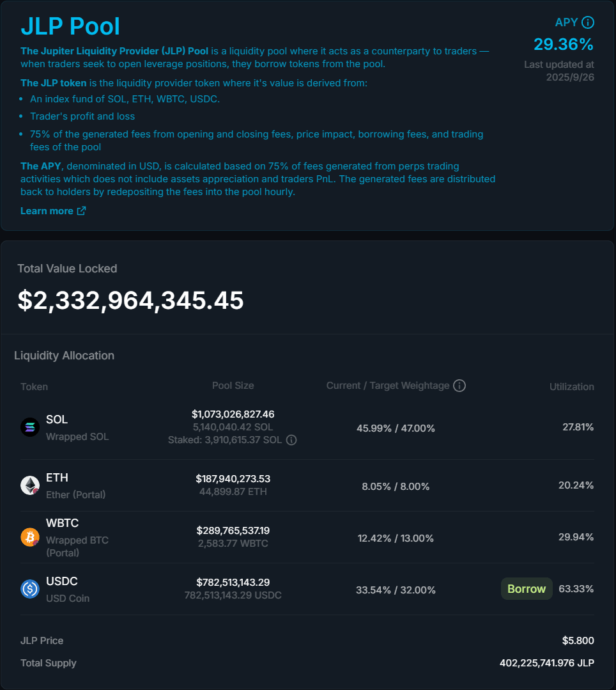This screenshot has width=616, height=690.
Task: Click the Current / Target Weightage info icon
Action: pos(459,386)
